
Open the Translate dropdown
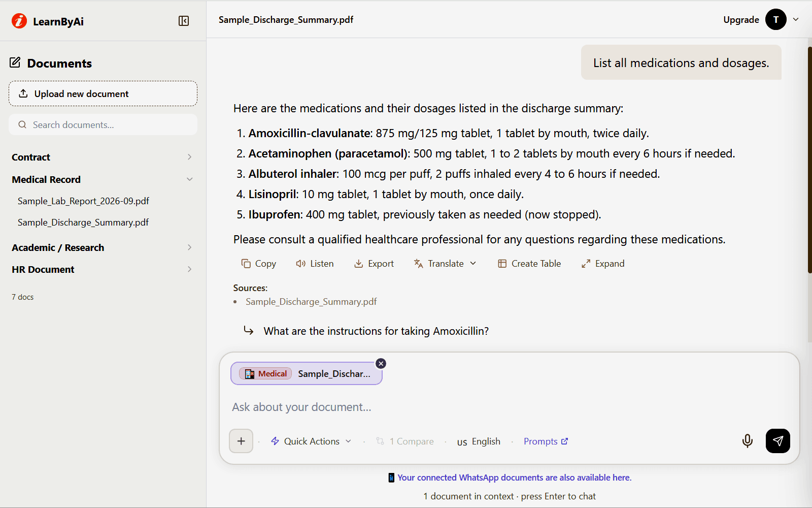[x=445, y=263]
